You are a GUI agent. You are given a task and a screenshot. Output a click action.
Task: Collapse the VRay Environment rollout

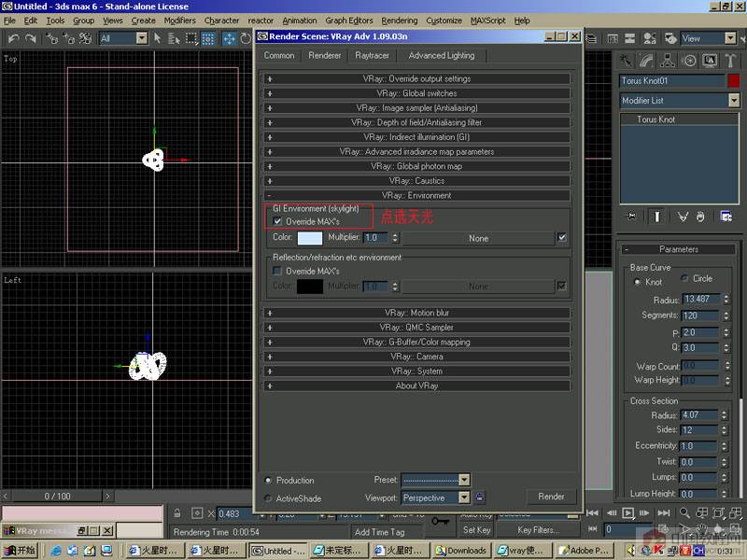[x=416, y=196]
